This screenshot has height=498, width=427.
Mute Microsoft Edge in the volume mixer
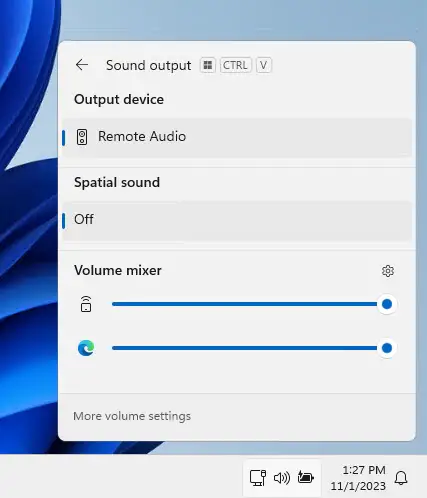point(86,348)
